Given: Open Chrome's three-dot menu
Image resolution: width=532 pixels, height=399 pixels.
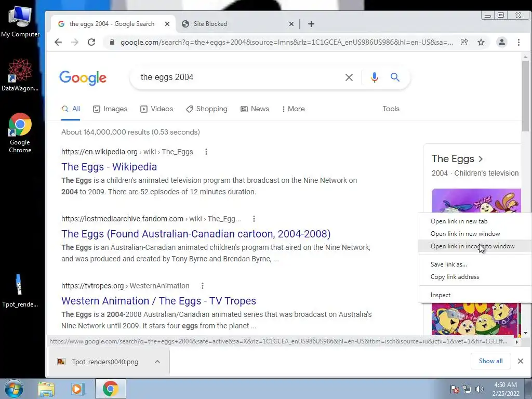Looking at the screenshot, I should click(x=518, y=42).
